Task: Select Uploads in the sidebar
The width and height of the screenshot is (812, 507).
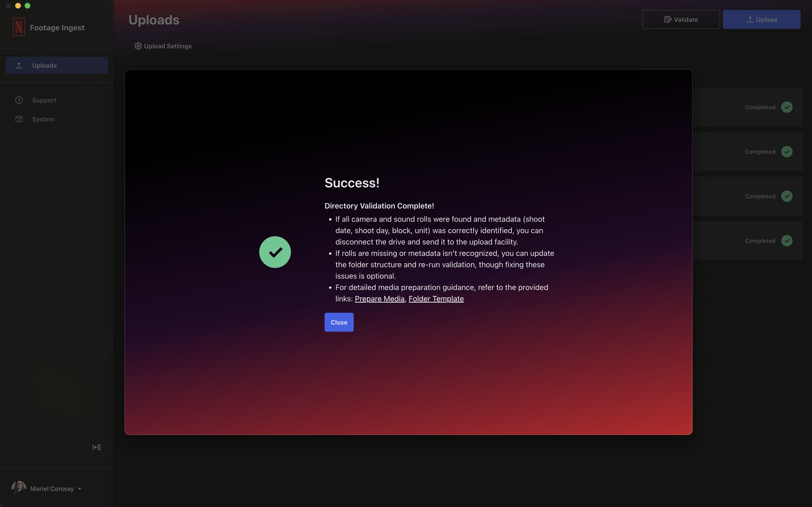Action: [57, 65]
